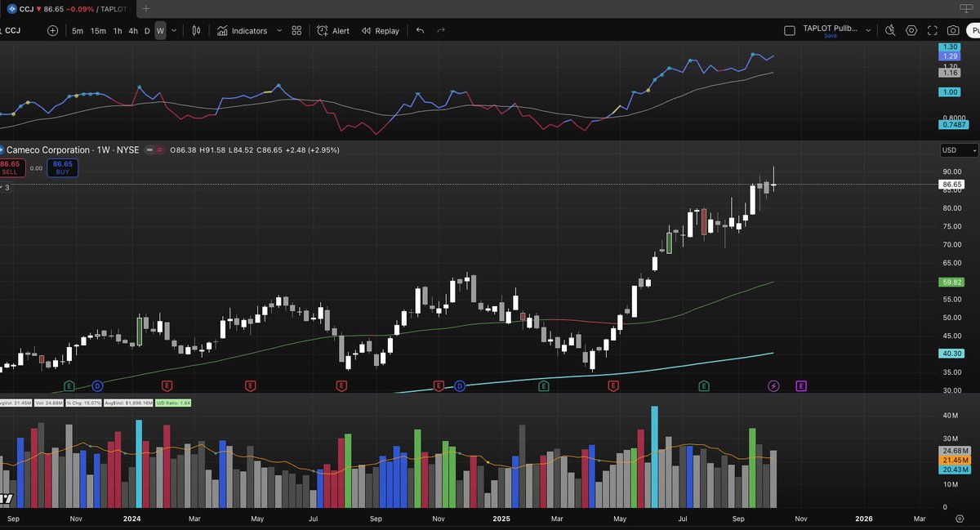Image resolution: width=980 pixels, height=530 pixels.
Task: Click the 2024 label on time axis
Action: (x=131, y=519)
